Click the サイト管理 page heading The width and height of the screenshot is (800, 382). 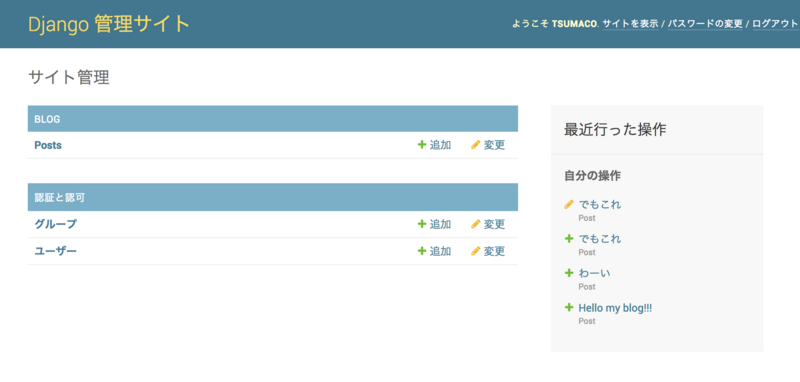click(x=69, y=78)
